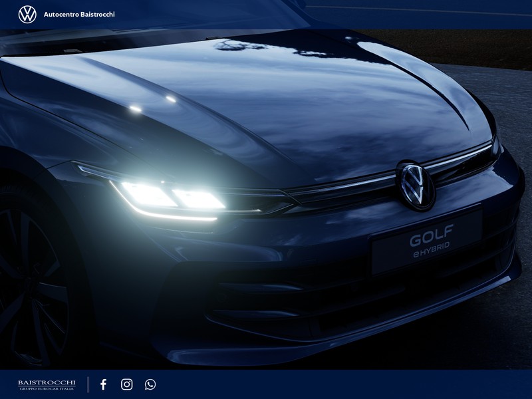Click the Baistrocchi Gruppo Eurocar Italia logo
The width and height of the screenshot is (532, 399).
tap(47, 385)
